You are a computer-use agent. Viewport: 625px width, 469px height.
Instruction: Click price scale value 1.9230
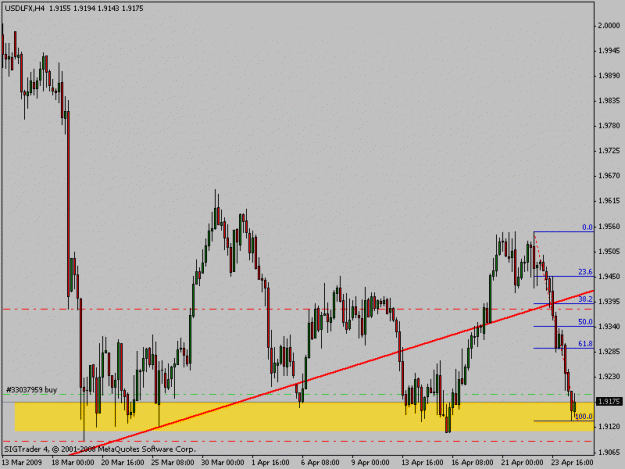pos(609,377)
